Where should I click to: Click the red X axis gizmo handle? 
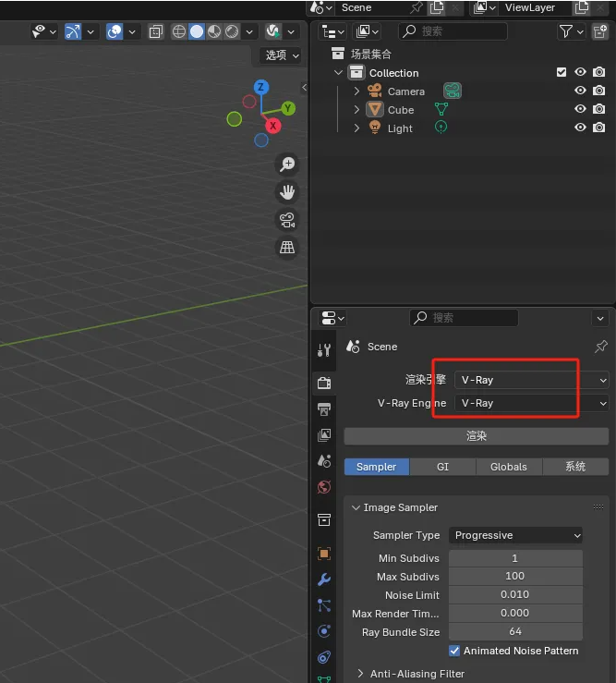(273, 127)
